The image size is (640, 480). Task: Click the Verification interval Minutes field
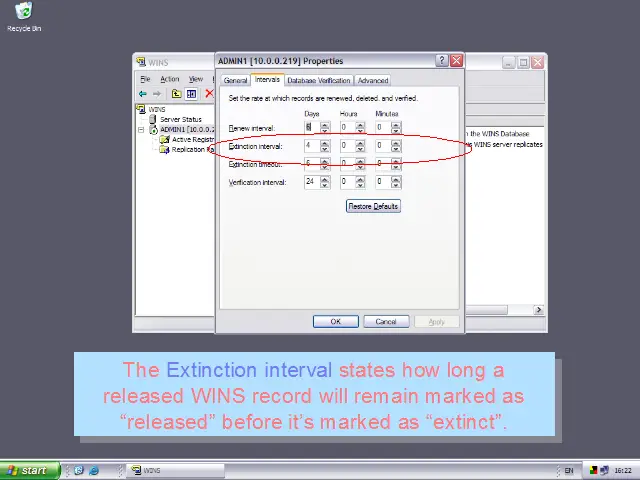tap(383, 182)
